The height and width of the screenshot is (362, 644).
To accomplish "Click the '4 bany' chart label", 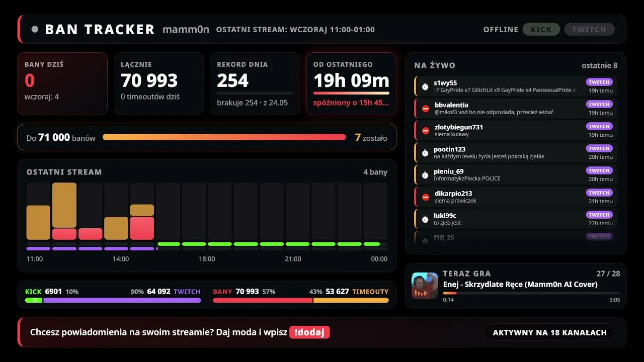I will pos(375,172).
